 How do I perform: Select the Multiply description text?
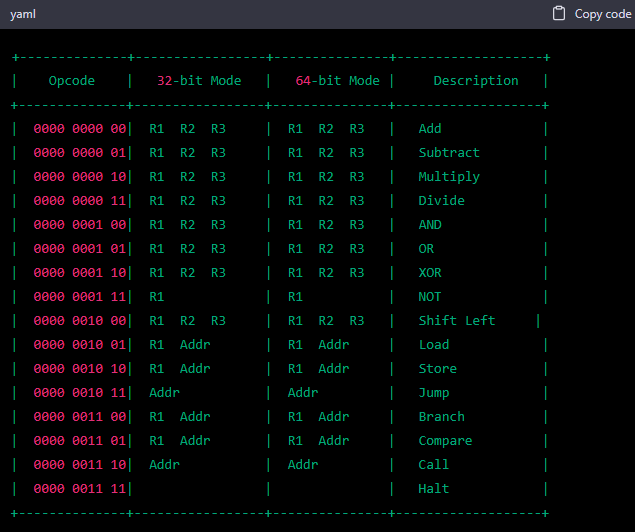[x=449, y=177]
